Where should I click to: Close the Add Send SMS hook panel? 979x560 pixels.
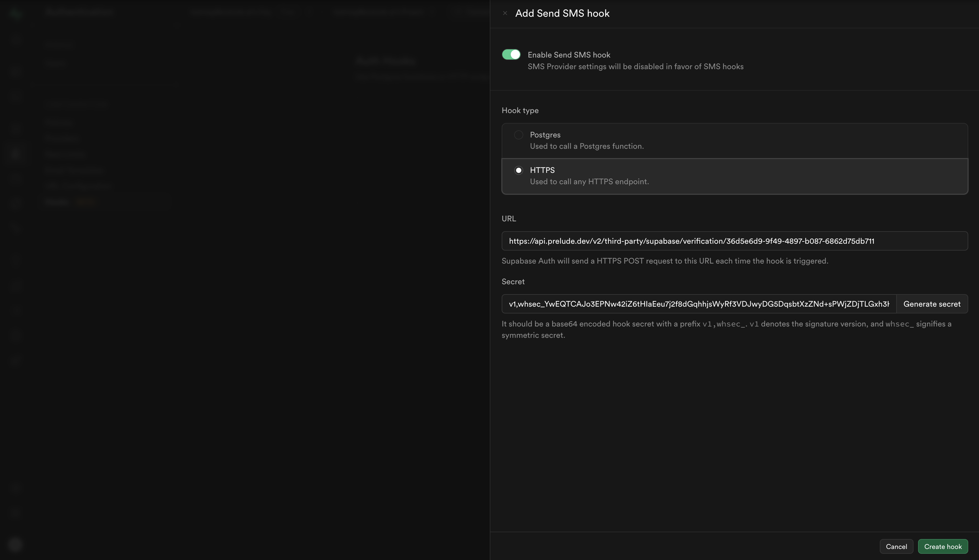[505, 13]
